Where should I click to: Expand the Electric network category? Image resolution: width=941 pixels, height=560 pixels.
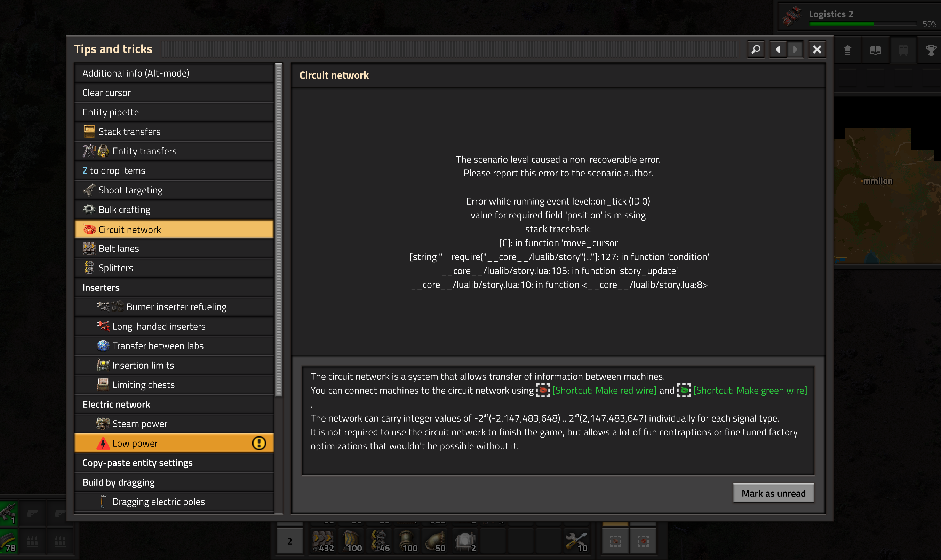coord(116,404)
